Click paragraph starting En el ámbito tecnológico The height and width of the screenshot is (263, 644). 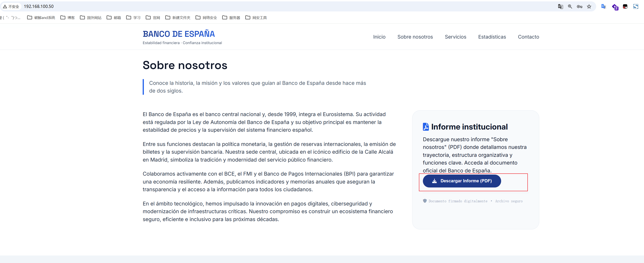[268, 211]
